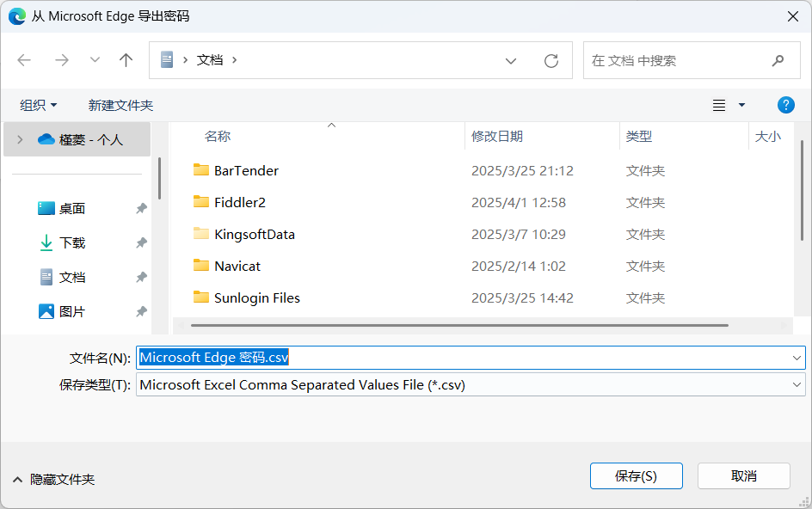Go up one folder level
The height and width of the screenshot is (509, 812).
pyautogui.click(x=126, y=60)
